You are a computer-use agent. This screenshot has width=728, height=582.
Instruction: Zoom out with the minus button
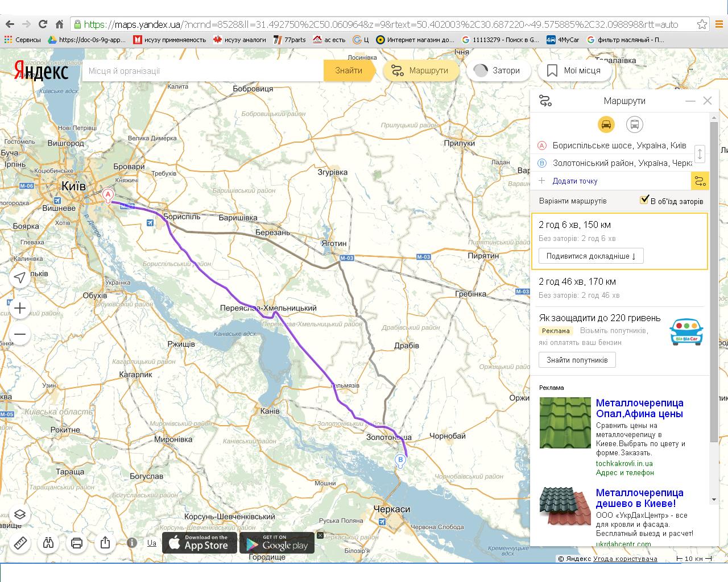[20, 334]
